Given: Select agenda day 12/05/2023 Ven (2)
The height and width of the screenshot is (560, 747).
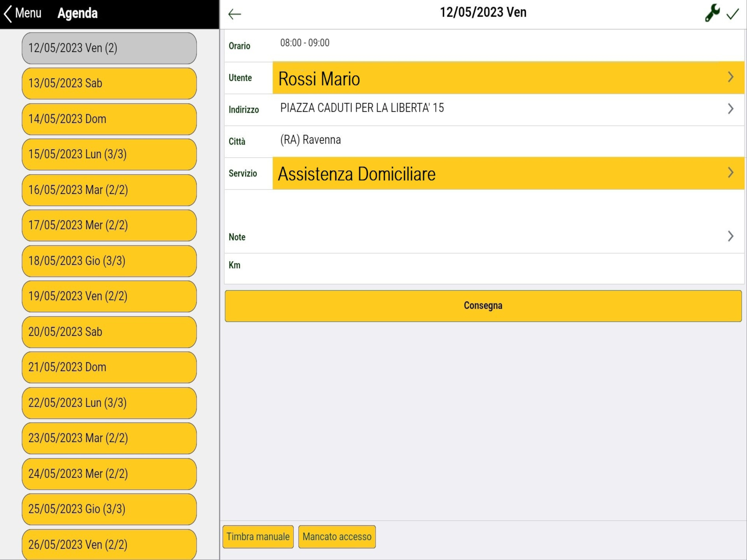Looking at the screenshot, I should [109, 48].
